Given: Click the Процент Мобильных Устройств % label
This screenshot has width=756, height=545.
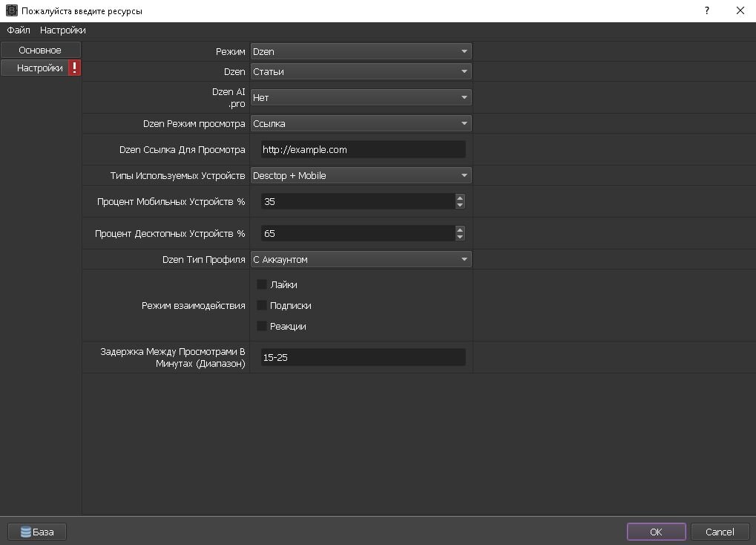Looking at the screenshot, I should [171, 202].
